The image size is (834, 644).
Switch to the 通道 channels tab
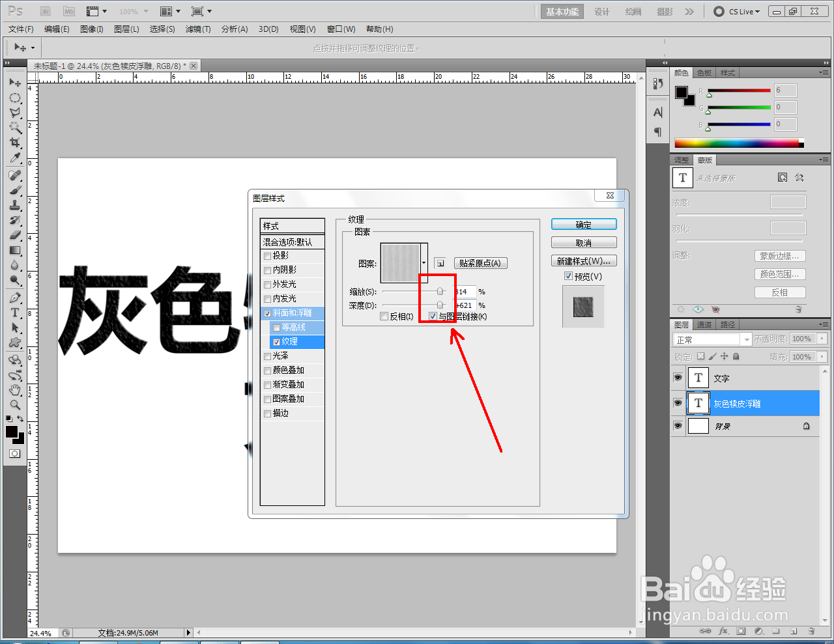click(x=704, y=325)
